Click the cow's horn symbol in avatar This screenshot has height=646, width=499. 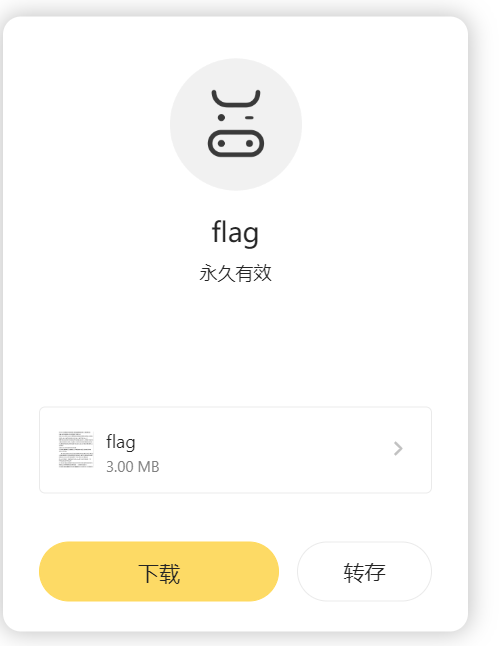click(236, 98)
